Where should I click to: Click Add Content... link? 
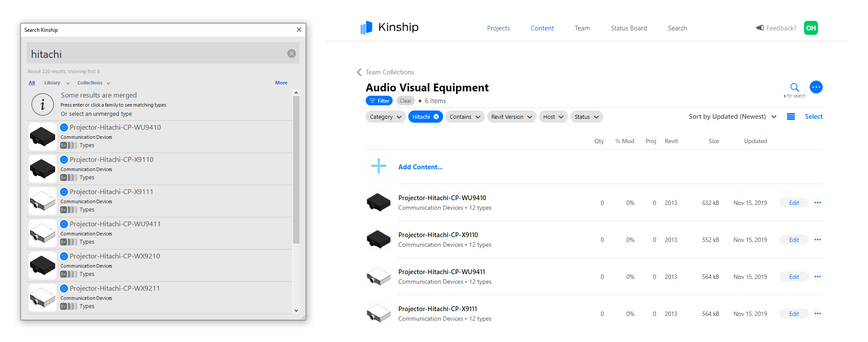(x=421, y=167)
